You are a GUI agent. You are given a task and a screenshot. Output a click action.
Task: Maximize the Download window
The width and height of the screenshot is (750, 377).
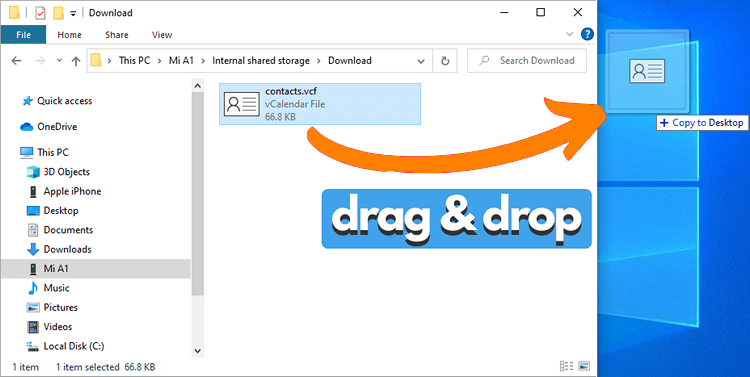[540, 13]
